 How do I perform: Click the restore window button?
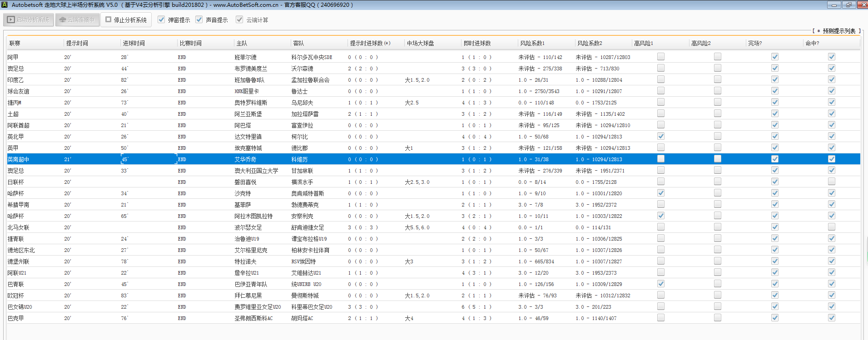[x=848, y=5]
